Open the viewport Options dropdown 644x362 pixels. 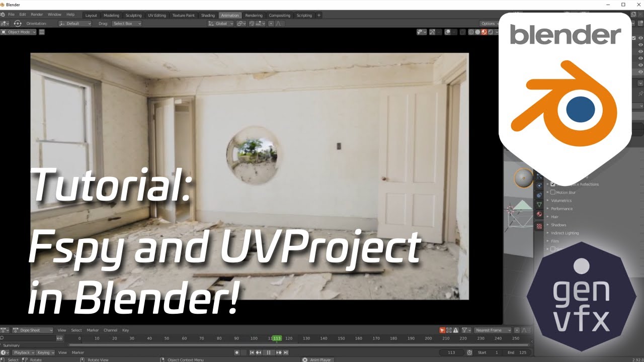tap(489, 24)
